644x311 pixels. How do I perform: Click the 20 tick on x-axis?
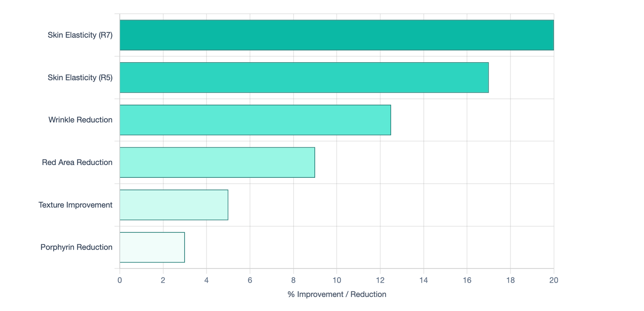point(553,281)
